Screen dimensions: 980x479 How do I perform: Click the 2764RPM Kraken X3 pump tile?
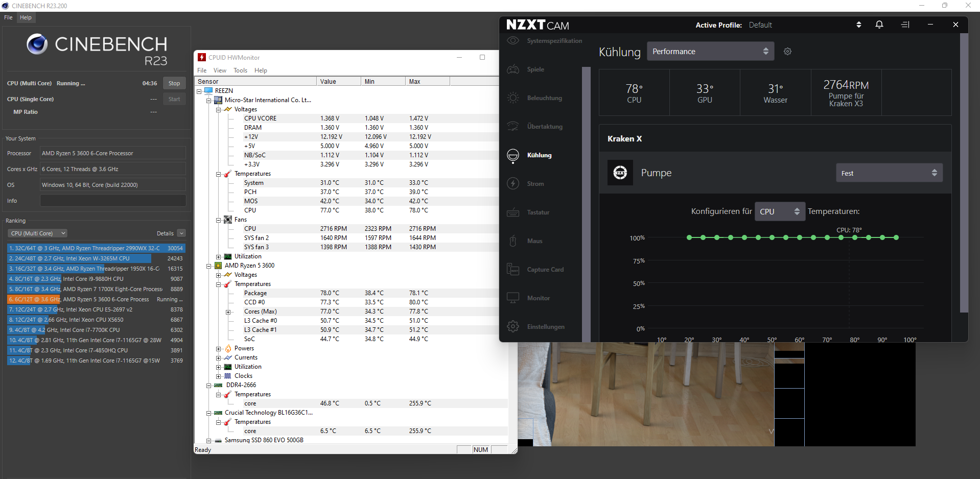tap(846, 92)
